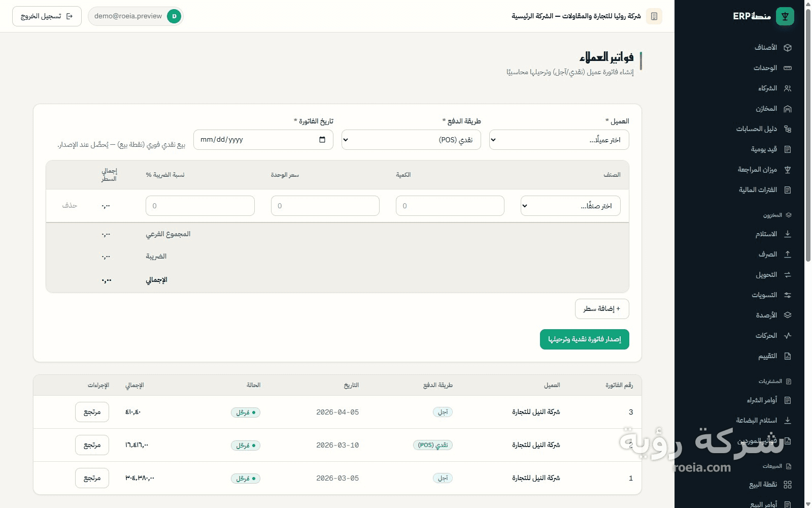Click the تاريخ الفاتورة date input

click(x=263, y=140)
